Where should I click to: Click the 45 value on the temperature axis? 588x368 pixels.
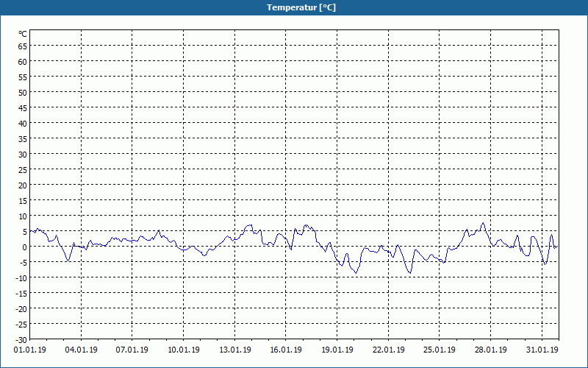[23, 108]
